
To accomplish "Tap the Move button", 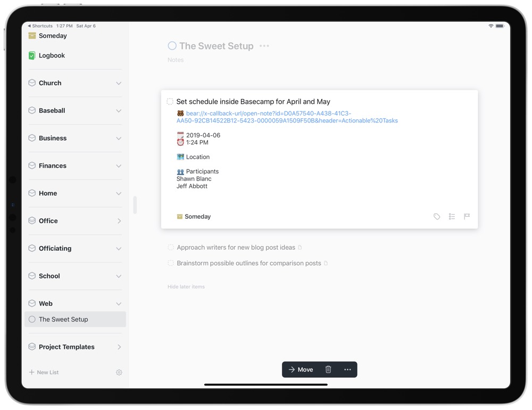I will (x=301, y=370).
